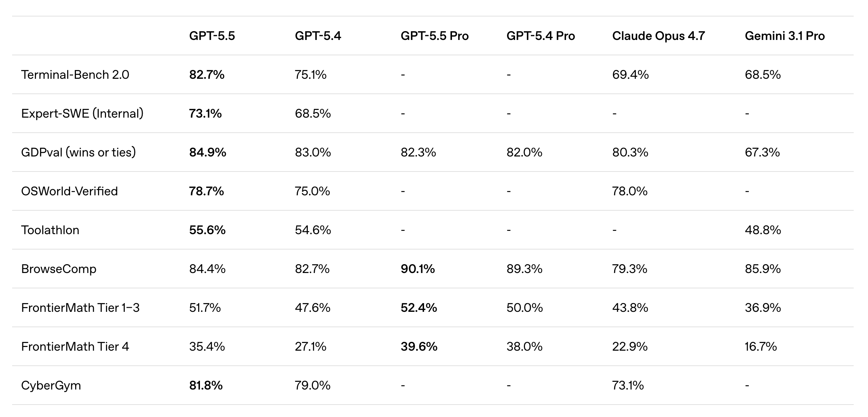Click the FrontierMath Tier 1–3 row label
This screenshot has height=417, width=868.
point(80,308)
